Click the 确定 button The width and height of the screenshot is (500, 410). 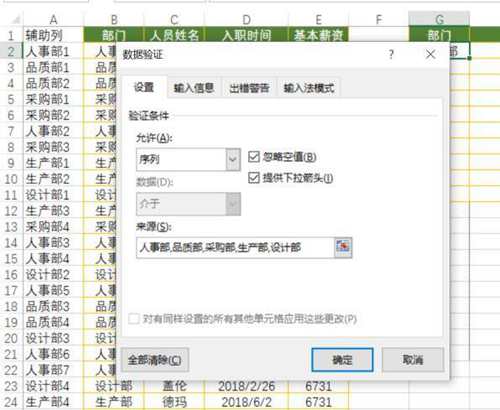(x=342, y=360)
